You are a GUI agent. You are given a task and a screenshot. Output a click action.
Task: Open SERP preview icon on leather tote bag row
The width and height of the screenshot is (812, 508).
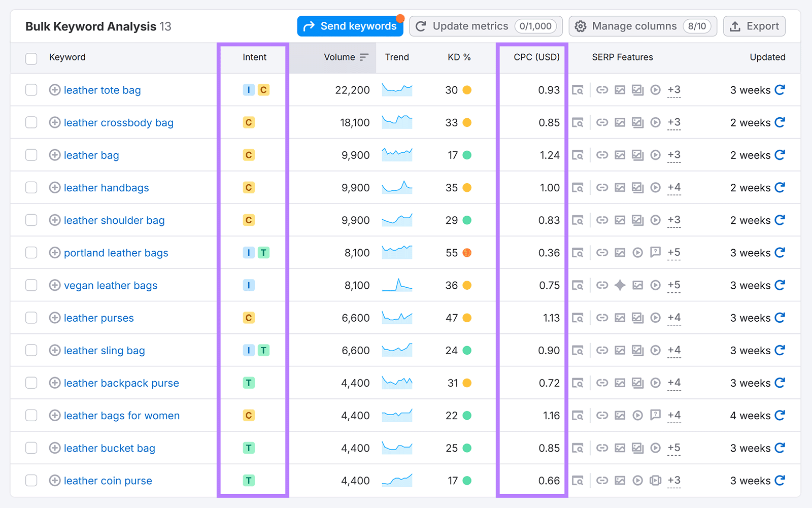pyautogui.click(x=578, y=90)
